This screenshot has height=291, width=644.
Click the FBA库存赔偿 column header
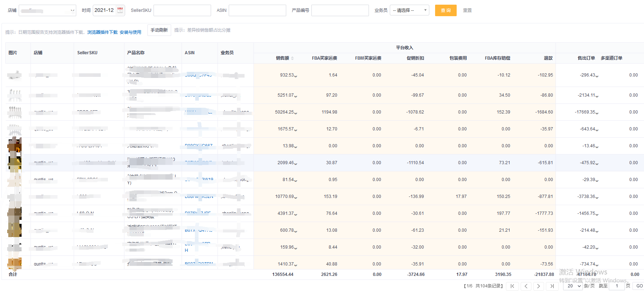498,58
